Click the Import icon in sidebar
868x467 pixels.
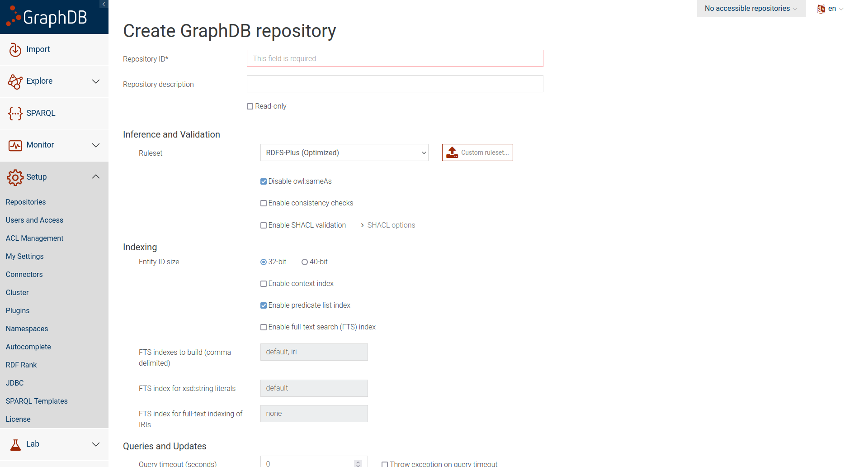15,49
